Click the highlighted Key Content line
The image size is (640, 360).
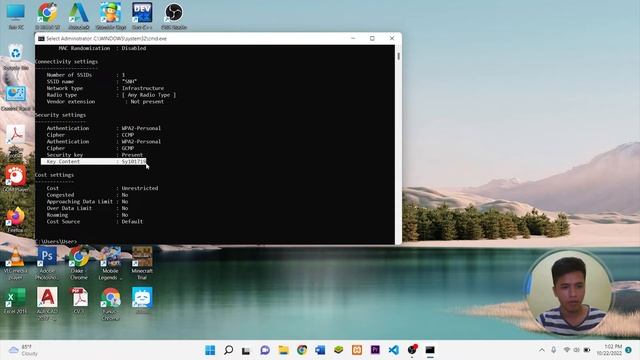coord(93,162)
